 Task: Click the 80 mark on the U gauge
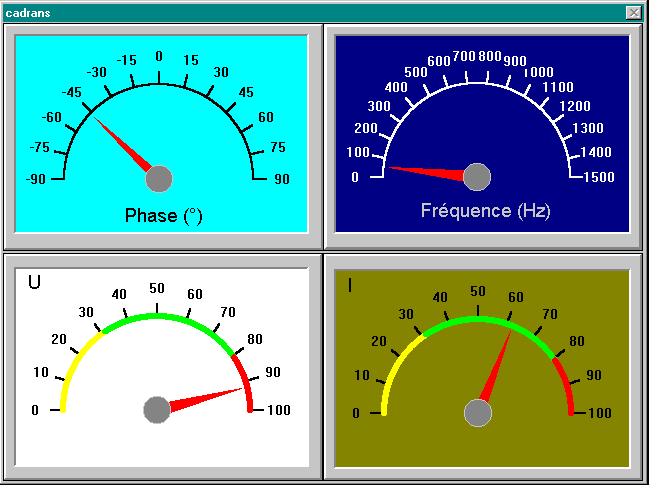pyautogui.click(x=255, y=339)
